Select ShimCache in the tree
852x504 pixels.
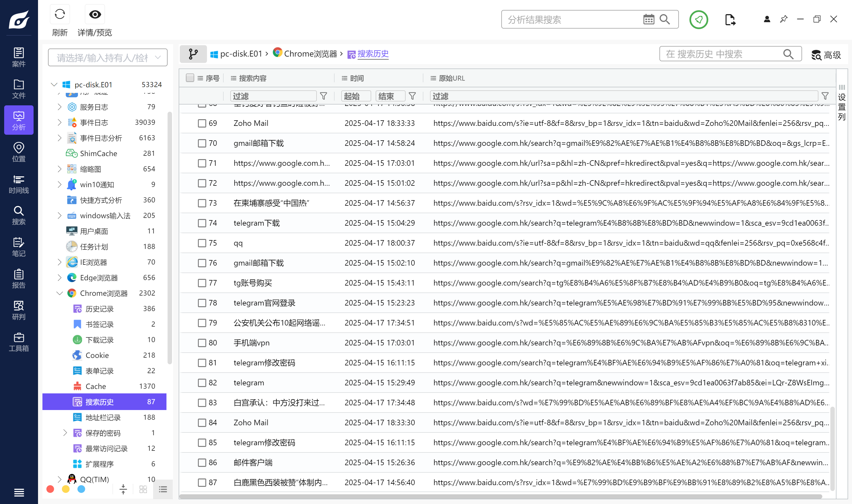coord(104,153)
